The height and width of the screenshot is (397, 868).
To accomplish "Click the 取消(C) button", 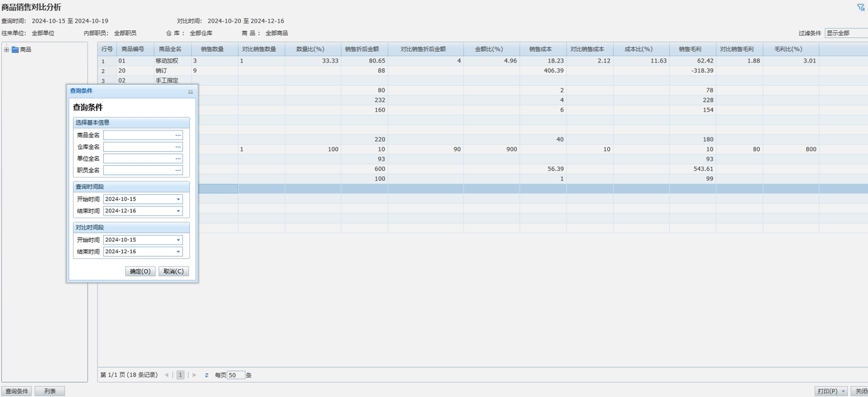I will [x=173, y=272].
